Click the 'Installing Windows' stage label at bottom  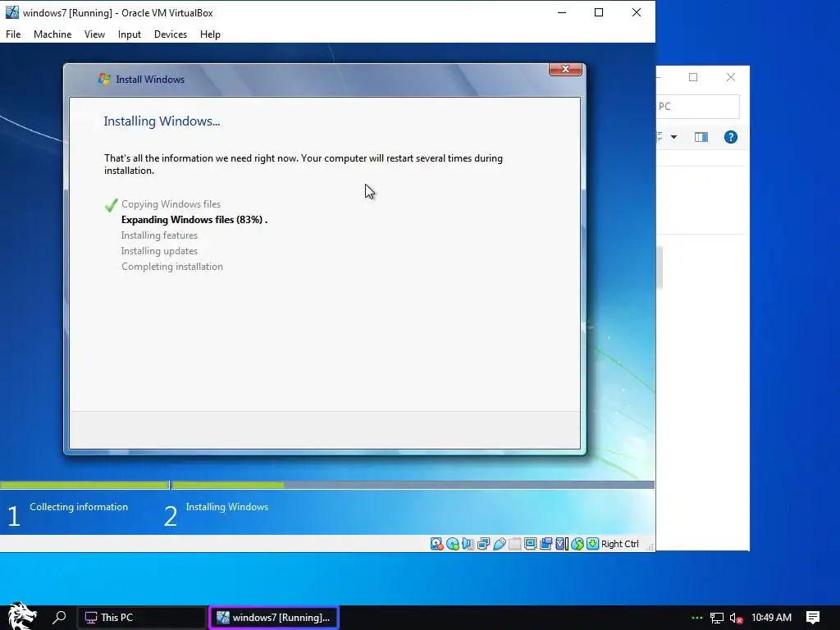click(x=227, y=507)
